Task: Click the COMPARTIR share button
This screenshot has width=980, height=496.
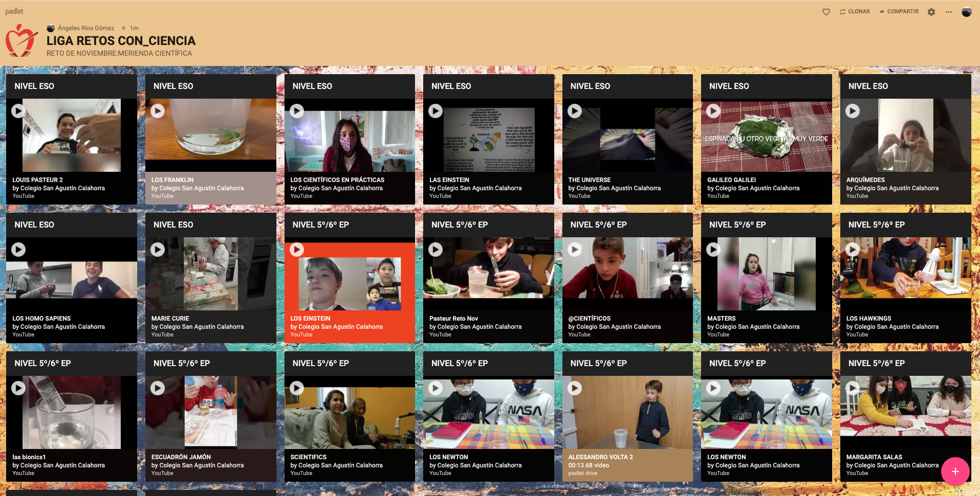Action: [x=899, y=11]
